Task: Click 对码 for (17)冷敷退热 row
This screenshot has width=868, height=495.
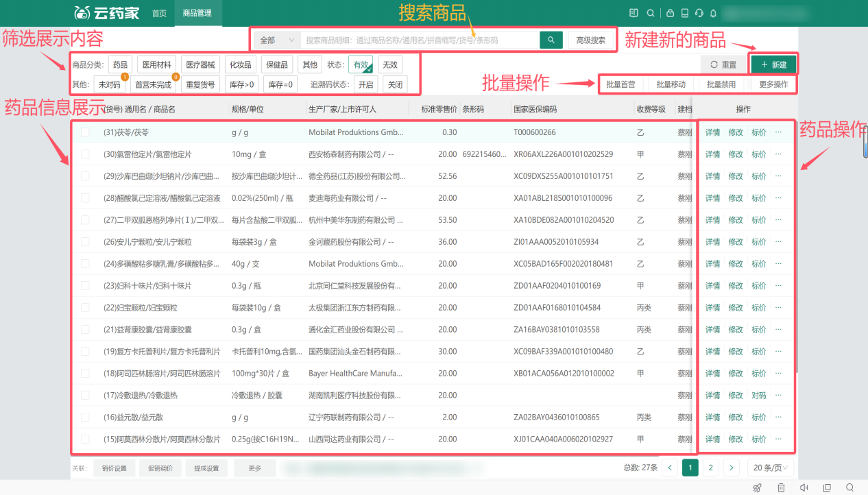Action: coord(759,395)
